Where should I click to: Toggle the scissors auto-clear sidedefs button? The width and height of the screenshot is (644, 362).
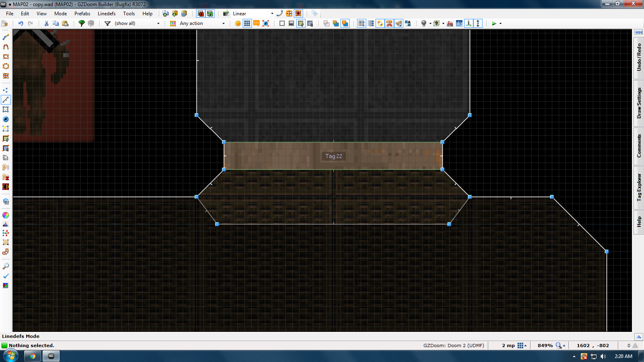click(389, 23)
